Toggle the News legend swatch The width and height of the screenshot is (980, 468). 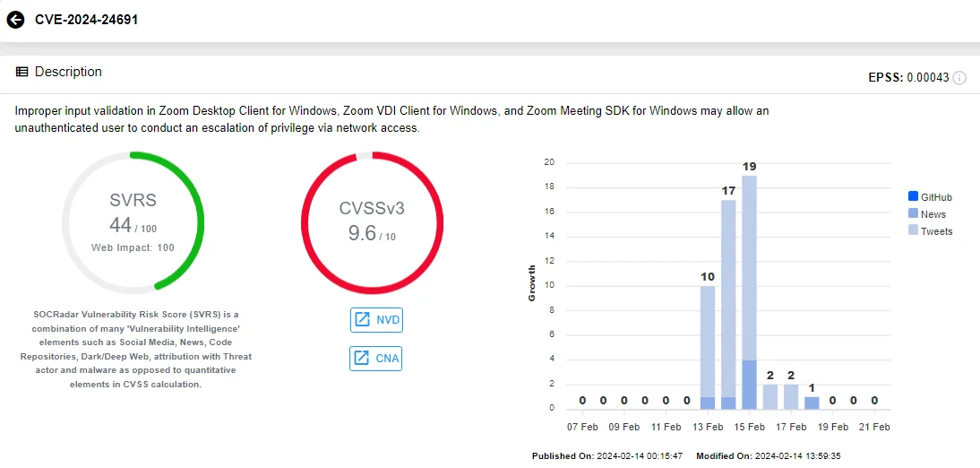point(913,214)
